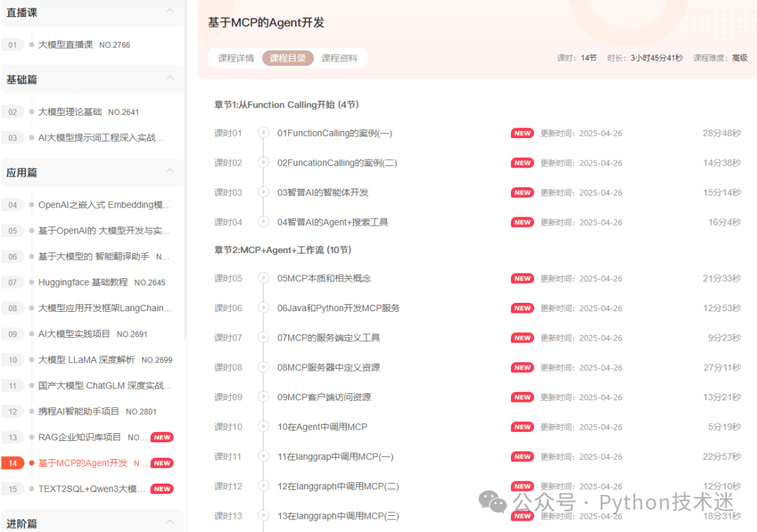Click play icon for 04智普AI的Agent+搜索工具
Image resolution: width=757 pixels, height=532 pixels.
click(263, 222)
